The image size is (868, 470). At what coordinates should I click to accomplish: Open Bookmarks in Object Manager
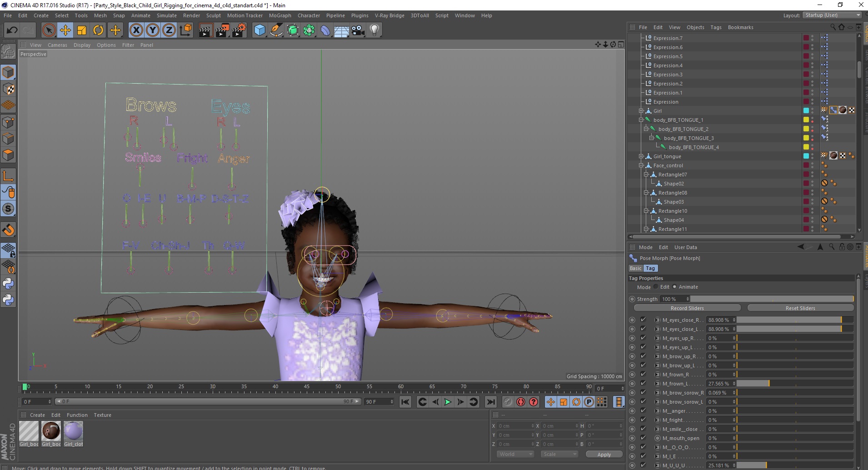tap(740, 27)
